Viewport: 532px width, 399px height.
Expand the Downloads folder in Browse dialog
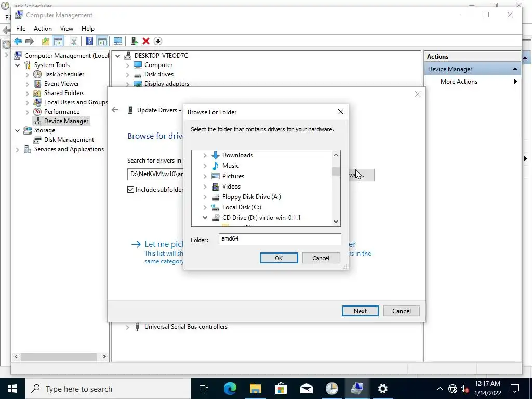click(205, 155)
